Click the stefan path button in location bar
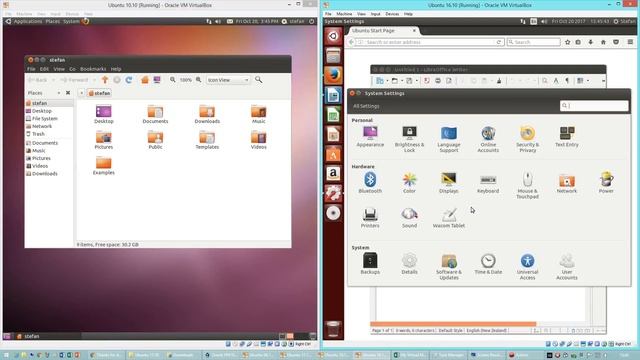The height and width of the screenshot is (360, 640). [99, 93]
